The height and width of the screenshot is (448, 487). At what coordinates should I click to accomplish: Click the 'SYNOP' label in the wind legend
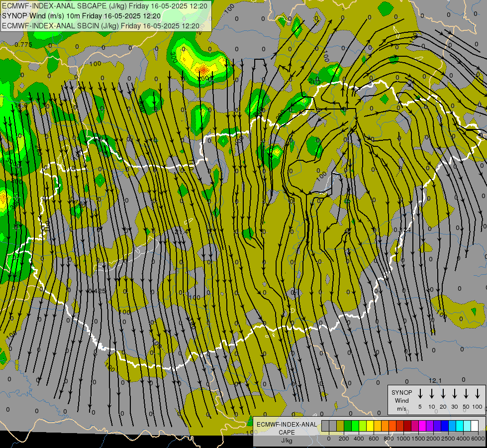401,392
